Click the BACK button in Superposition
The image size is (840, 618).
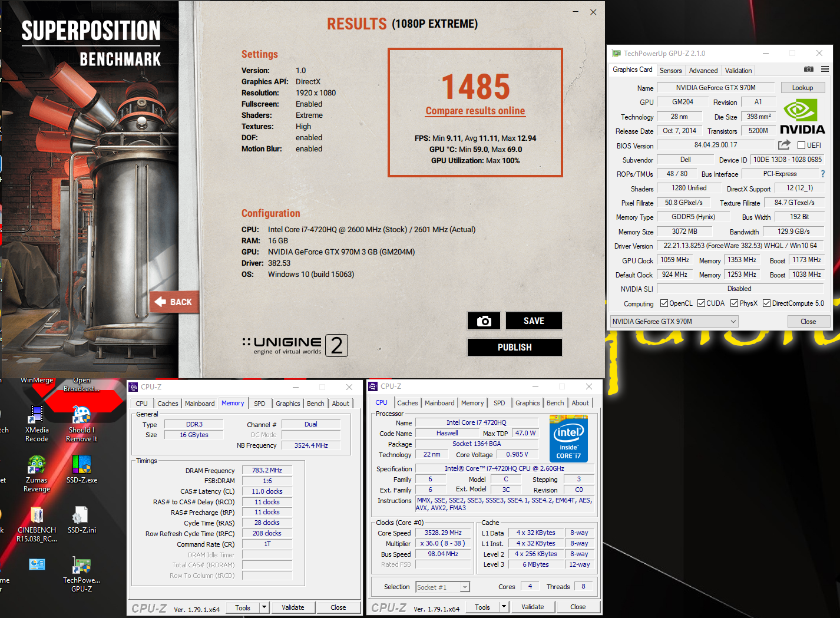pos(174,302)
